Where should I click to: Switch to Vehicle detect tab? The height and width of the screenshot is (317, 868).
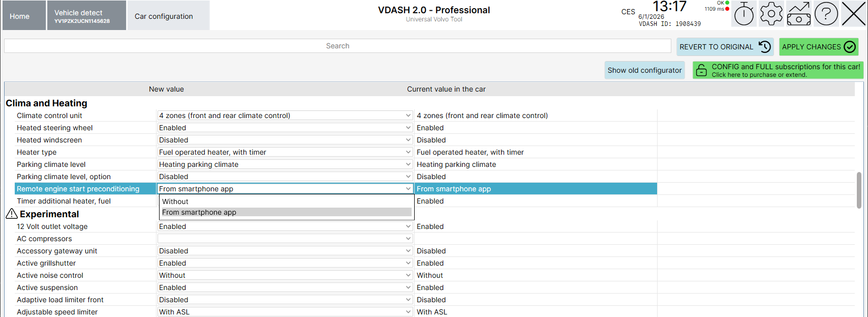click(x=86, y=15)
